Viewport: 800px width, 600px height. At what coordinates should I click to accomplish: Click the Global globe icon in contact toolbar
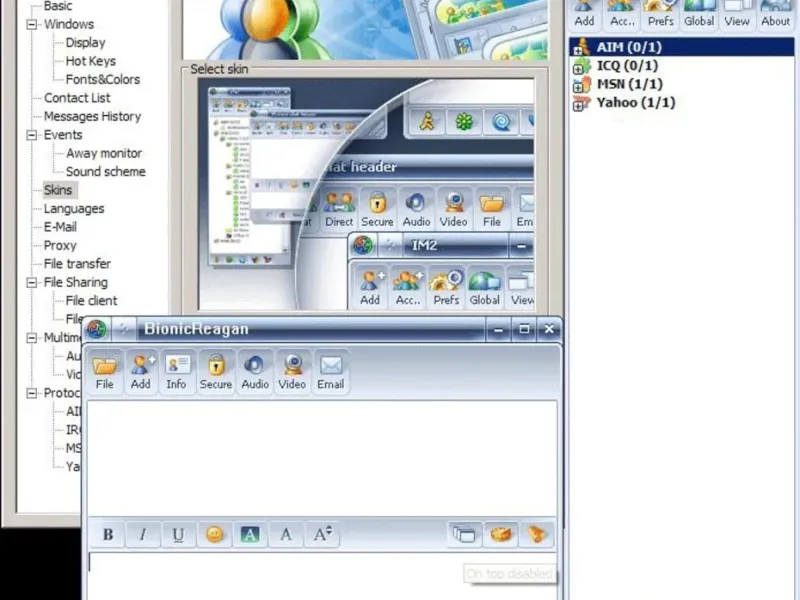pyautogui.click(x=699, y=14)
